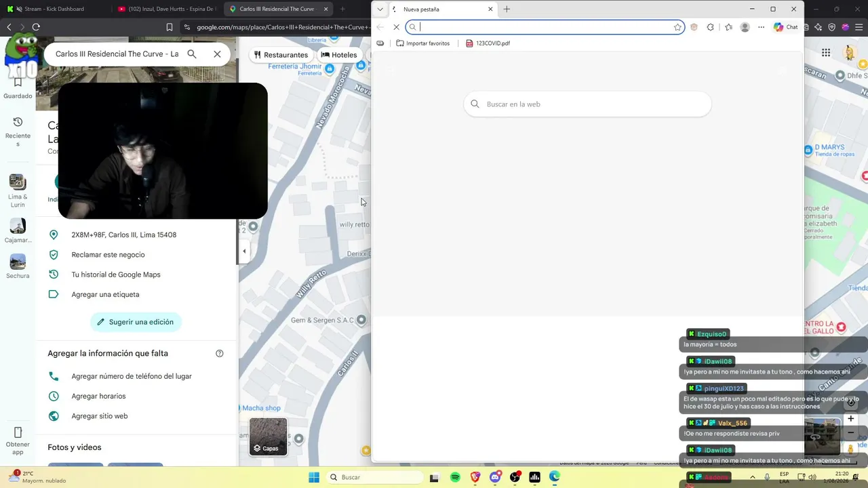The width and height of the screenshot is (868, 488).
Task: Open Edge tab actions dropdown arrow
Action: (380, 9)
